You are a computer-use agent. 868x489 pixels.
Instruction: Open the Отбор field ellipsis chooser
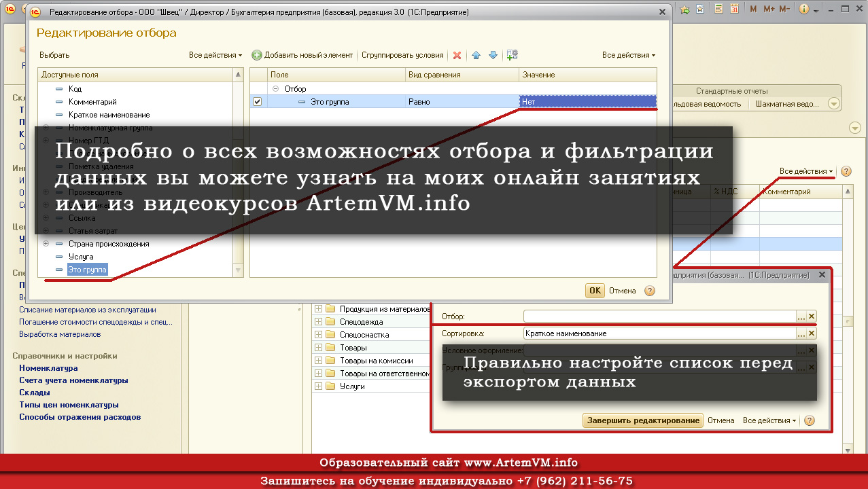coord(801,316)
